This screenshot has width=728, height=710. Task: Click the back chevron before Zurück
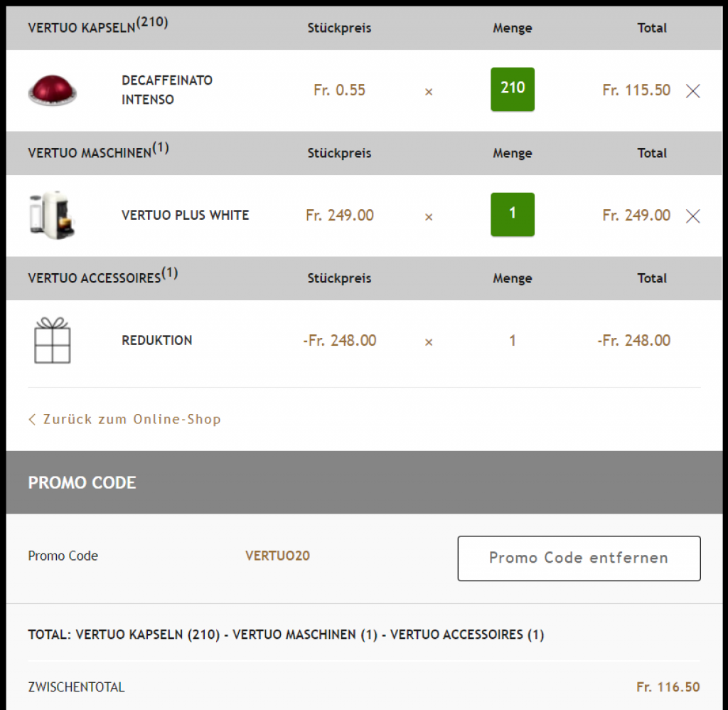(32, 419)
